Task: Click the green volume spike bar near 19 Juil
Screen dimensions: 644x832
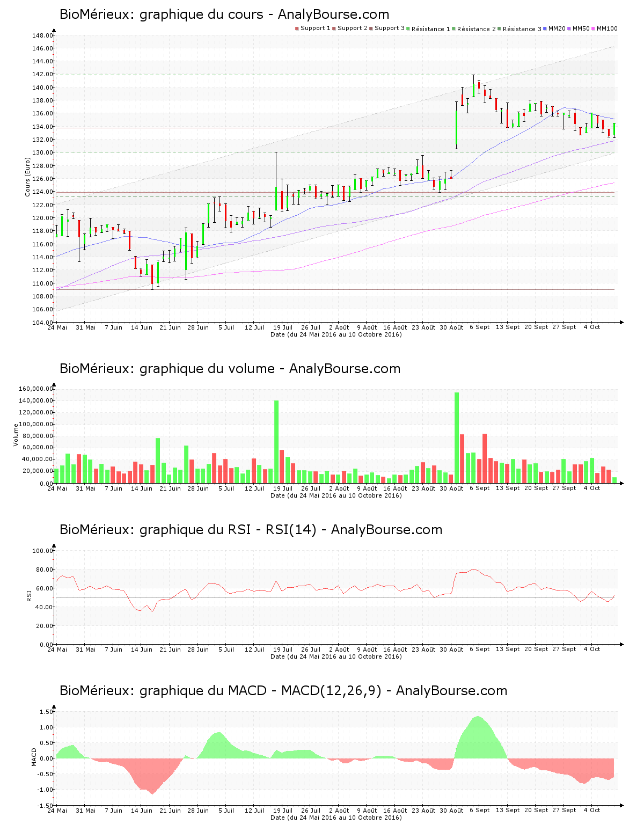Action: (x=276, y=442)
